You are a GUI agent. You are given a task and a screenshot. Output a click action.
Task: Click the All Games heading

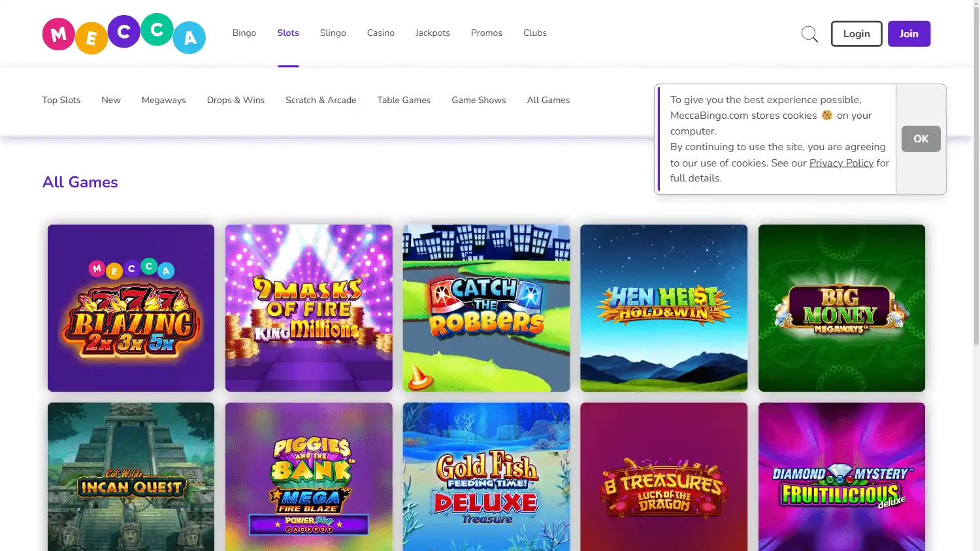80,182
